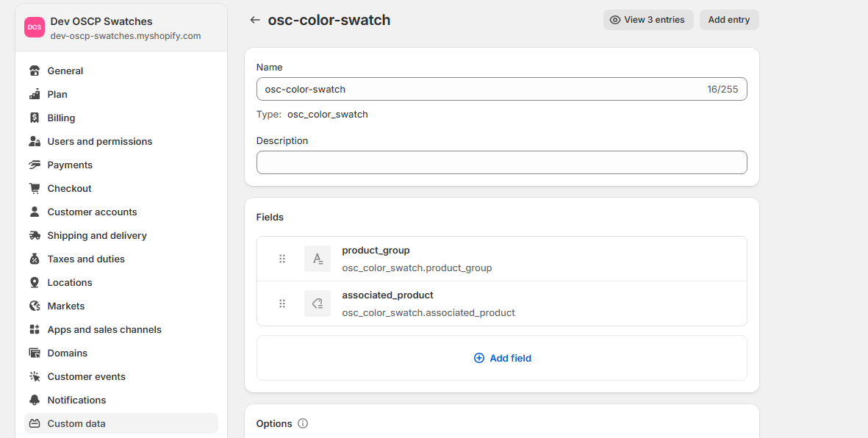This screenshot has height=438, width=868.
Task: Open the product_group field row
Action: click(514, 259)
